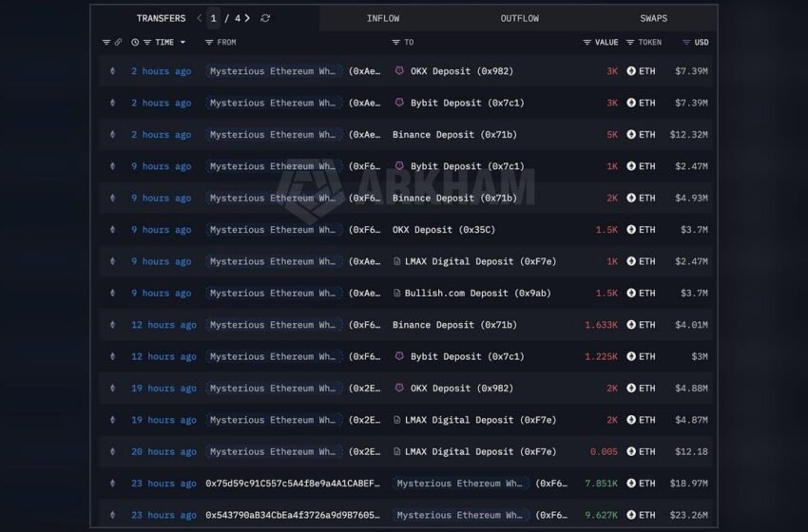Image resolution: width=808 pixels, height=532 pixels.
Task: Open Bybit Deposit (0x7c1) in the $3M row
Action: (x=467, y=356)
